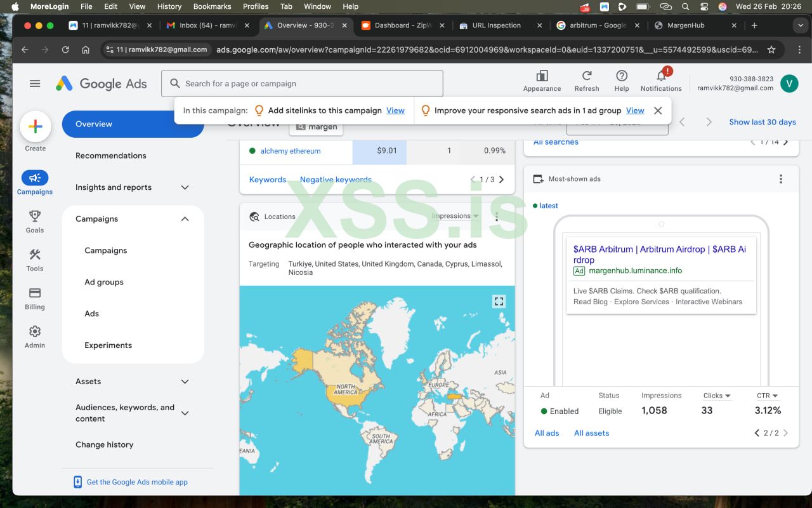Open the Impressions metric dropdown in Locations

pos(455,216)
